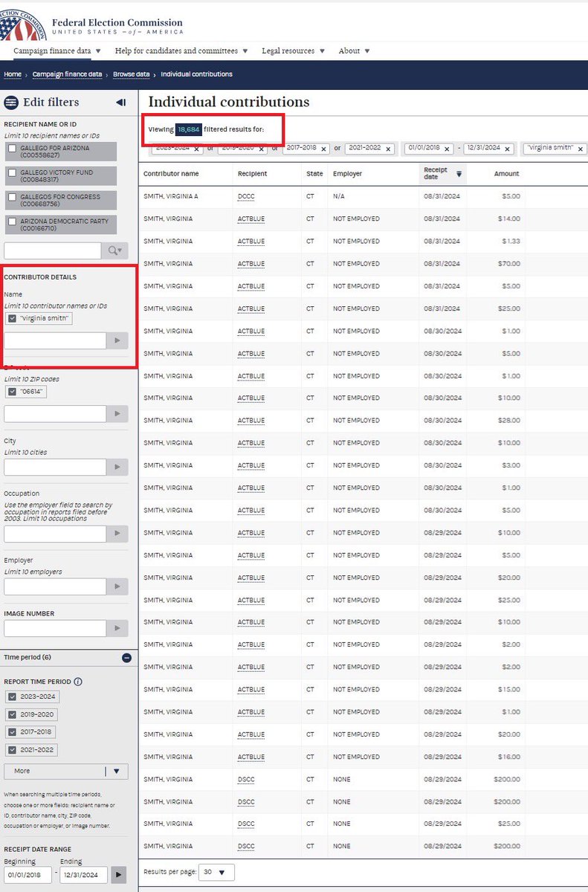The width and height of the screenshot is (588, 892).
Task: Open ACTBLUE link in $70.00 row
Action: click(x=251, y=264)
